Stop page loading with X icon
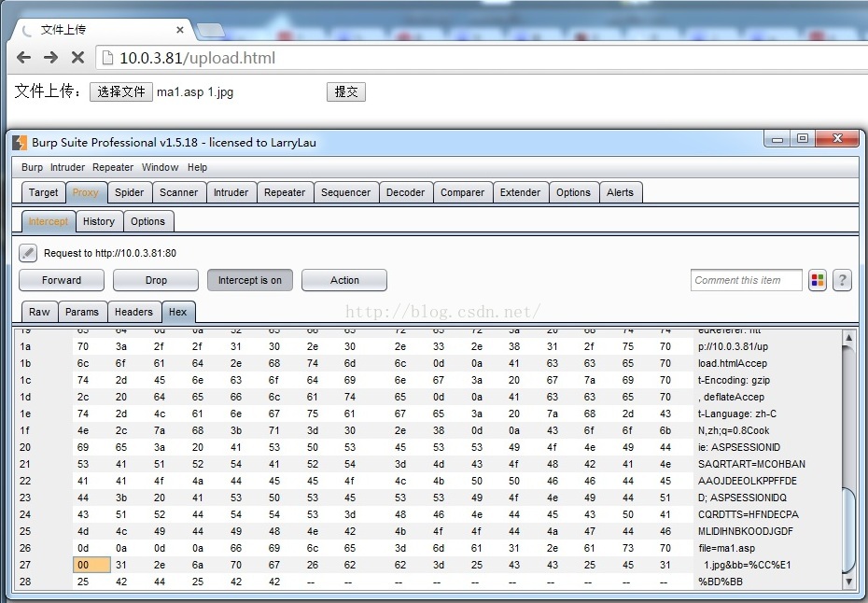 pyautogui.click(x=78, y=57)
